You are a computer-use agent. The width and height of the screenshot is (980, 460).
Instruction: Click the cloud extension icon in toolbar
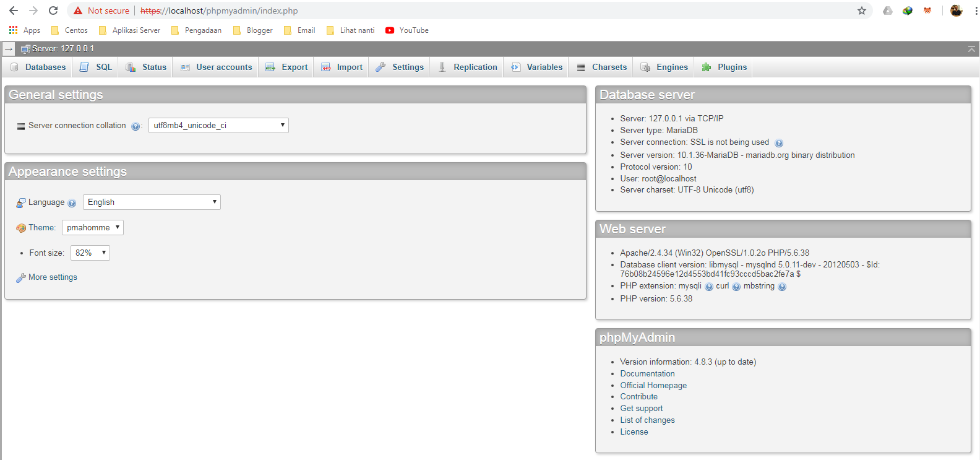click(x=888, y=11)
